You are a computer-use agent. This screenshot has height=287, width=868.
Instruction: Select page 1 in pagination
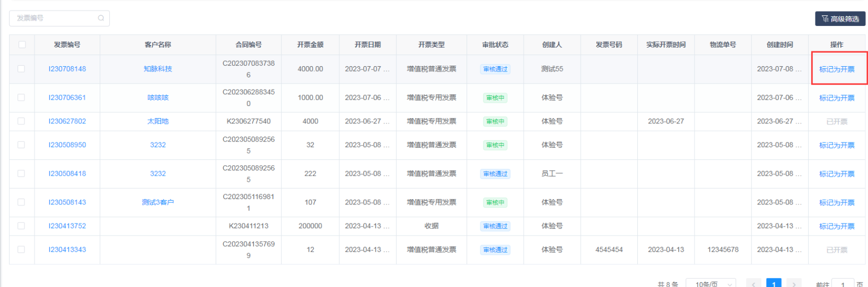pyautogui.click(x=774, y=283)
